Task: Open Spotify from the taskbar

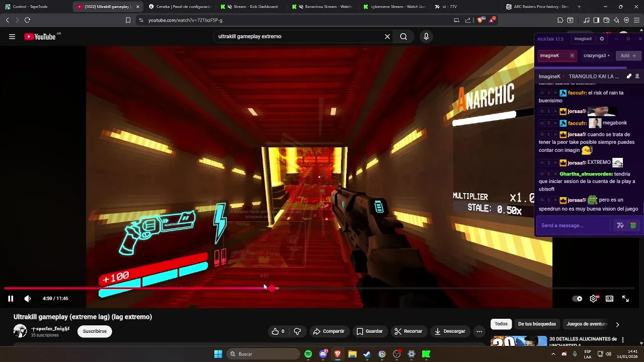Action: click(x=308, y=354)
